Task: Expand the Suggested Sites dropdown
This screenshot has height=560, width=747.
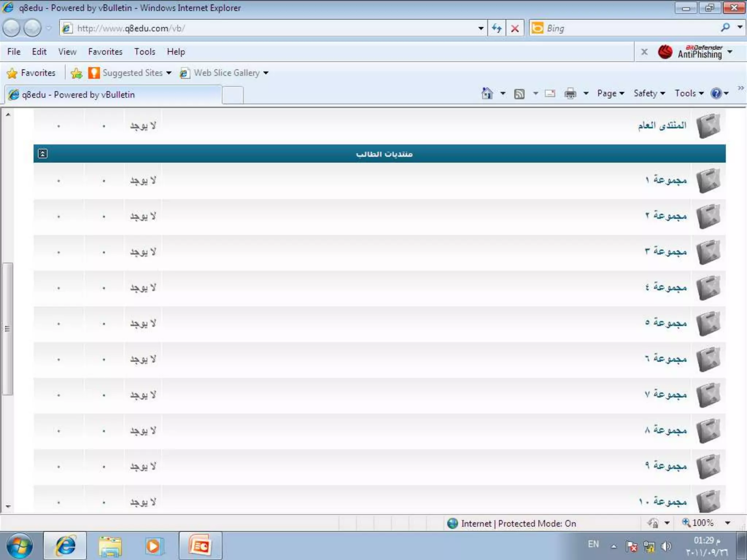Action: [x=169, y=73]
